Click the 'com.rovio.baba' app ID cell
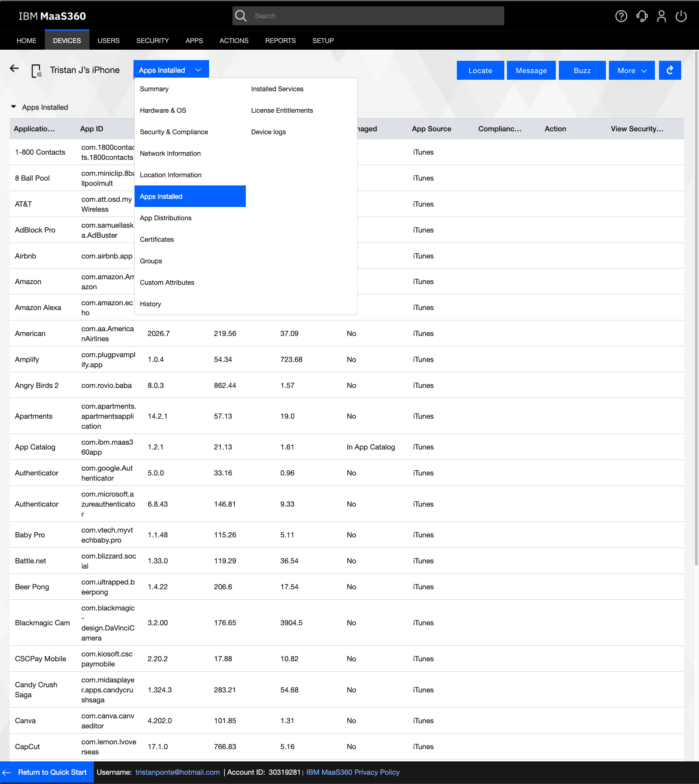The height and width of the screenshot is (784, 699). [106, 385]
